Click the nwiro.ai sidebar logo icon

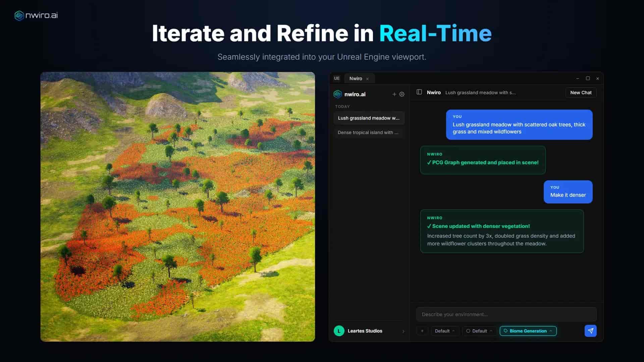click(338, 94)
